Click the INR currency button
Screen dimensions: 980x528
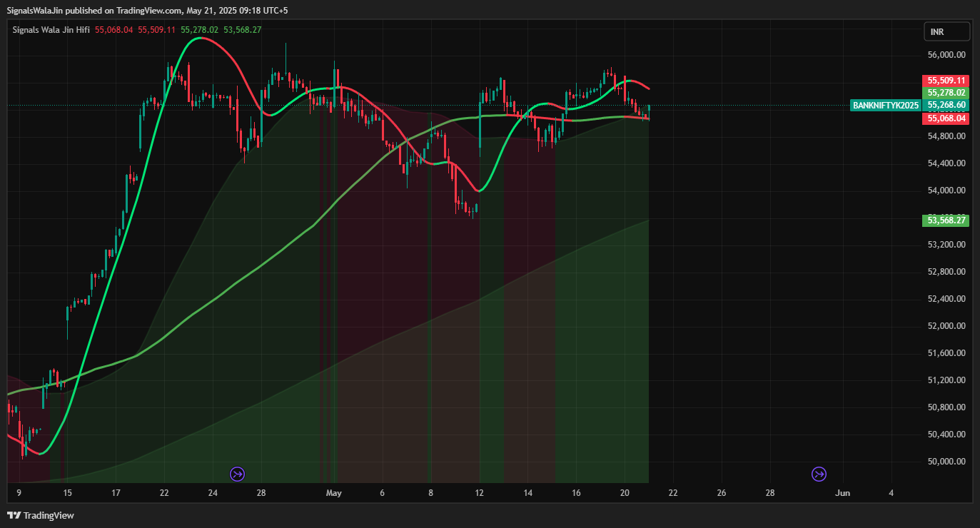point(947,31)
